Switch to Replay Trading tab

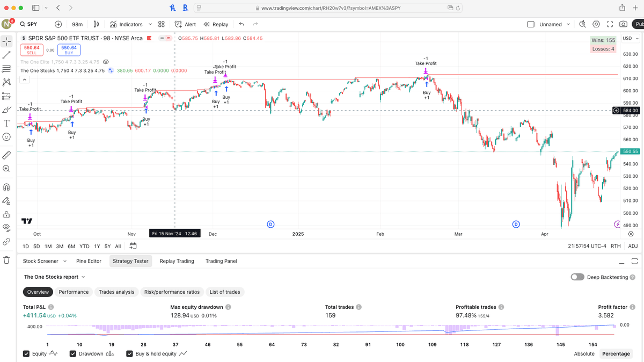pos(177,261)
